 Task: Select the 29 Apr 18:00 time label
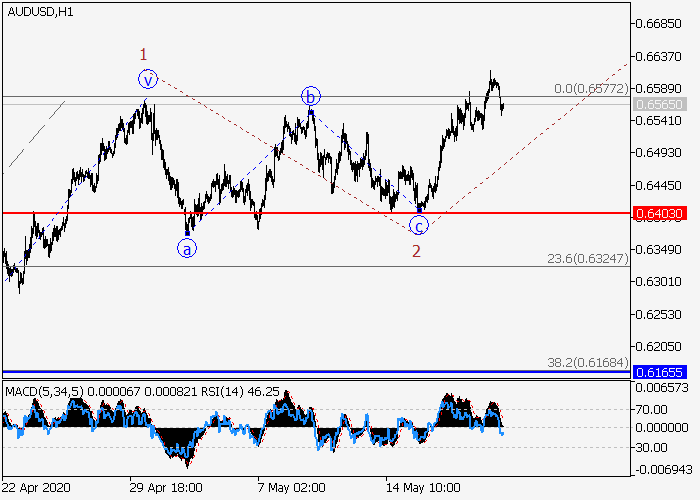(165, 489)
